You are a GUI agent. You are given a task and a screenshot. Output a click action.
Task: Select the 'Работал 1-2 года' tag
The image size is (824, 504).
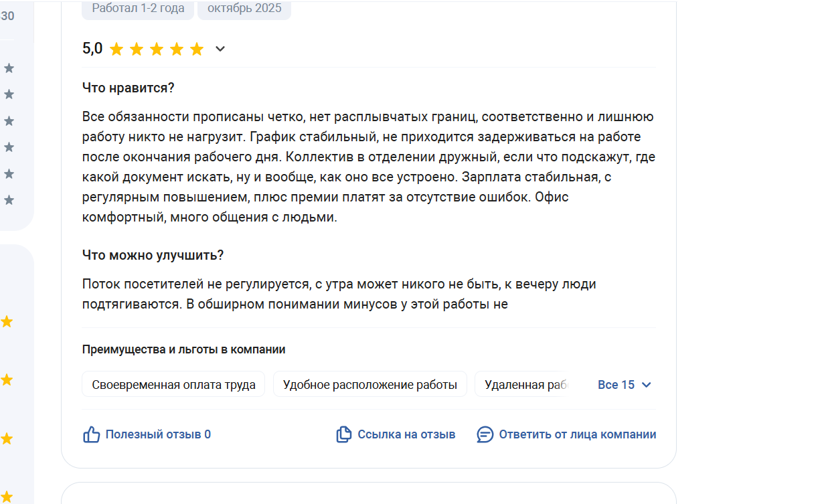(138, 9)
